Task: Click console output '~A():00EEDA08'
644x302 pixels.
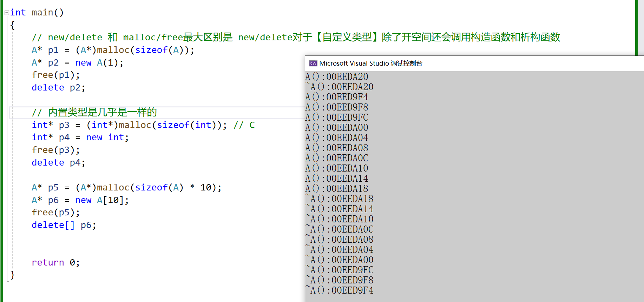Action: [339, 240]
